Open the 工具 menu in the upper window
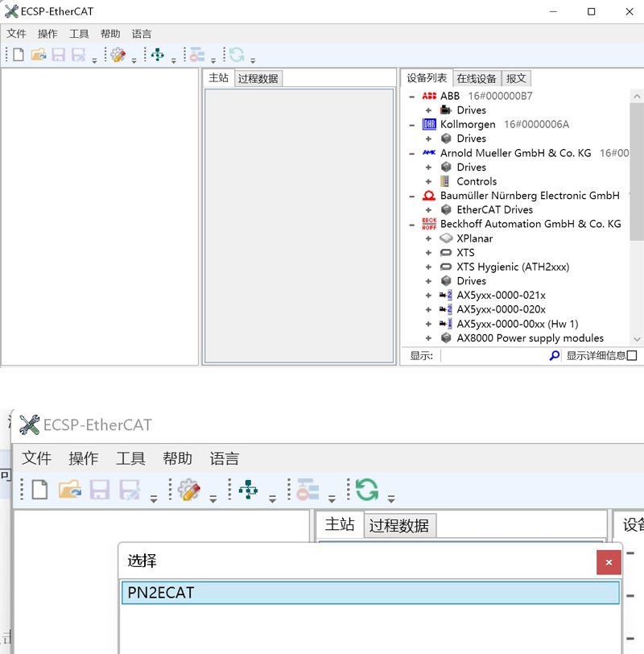 click(79, 34)
